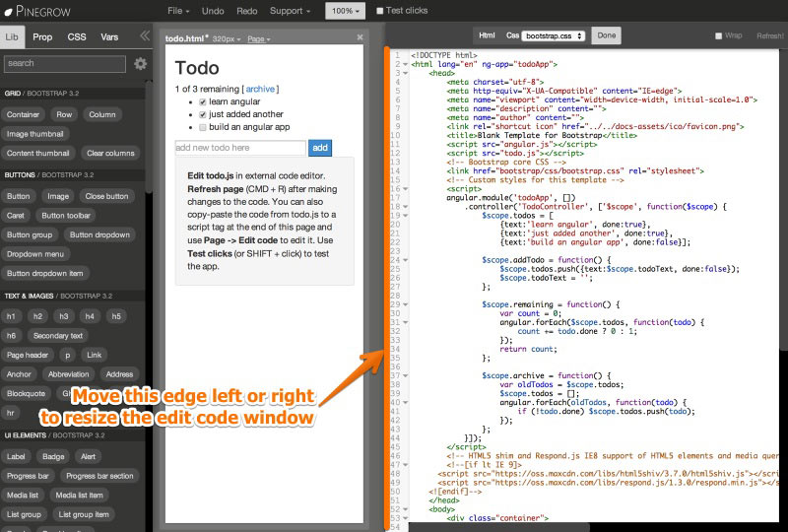Click the archive link
The height and width of the screenshot is (532, 788).
point(260,89)
